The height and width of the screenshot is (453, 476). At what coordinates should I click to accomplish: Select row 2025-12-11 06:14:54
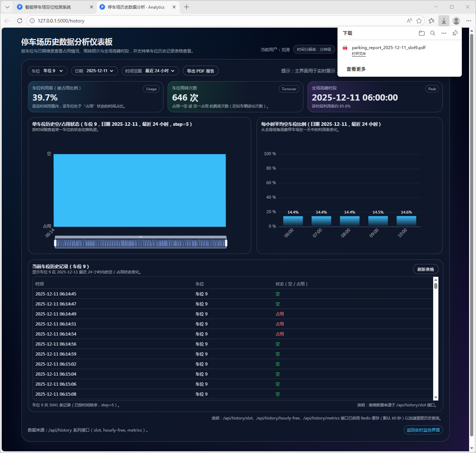tap(233, 334)
